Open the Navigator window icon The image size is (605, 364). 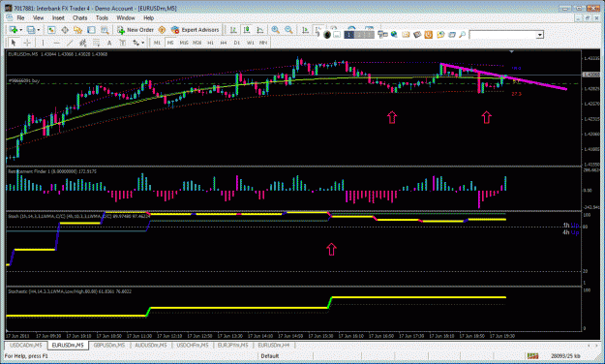78,30
